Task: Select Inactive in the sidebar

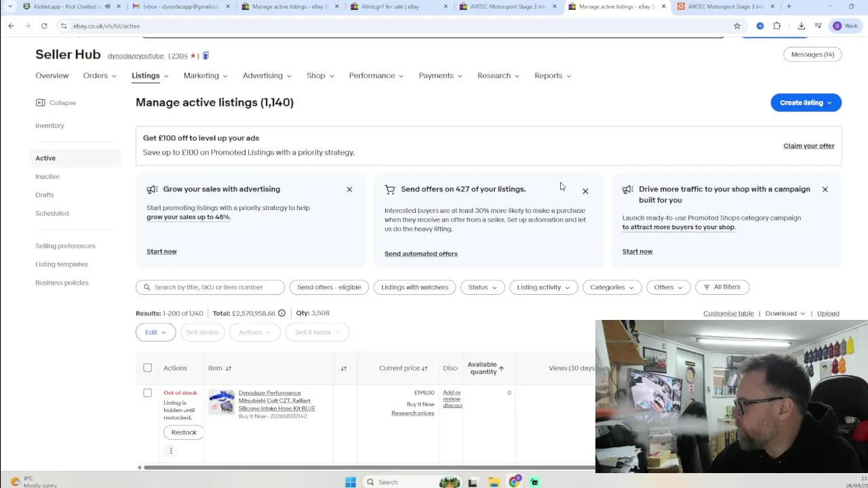Action: [47, 176]
